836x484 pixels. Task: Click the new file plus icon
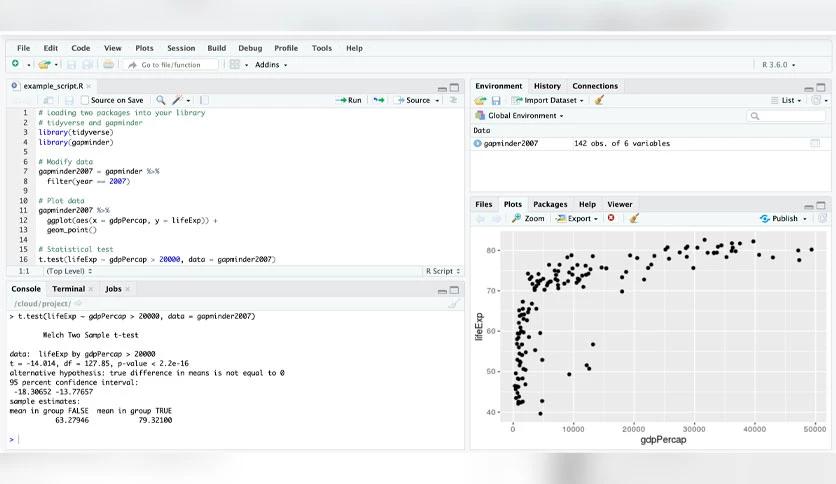pyautogui.click(x=15, y=64)
